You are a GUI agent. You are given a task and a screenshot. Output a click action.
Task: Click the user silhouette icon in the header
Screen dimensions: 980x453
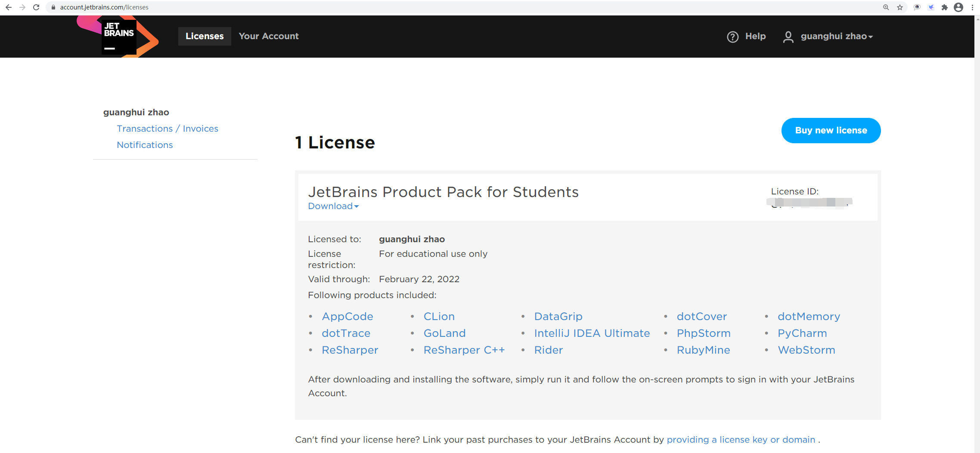(x=788, y=37)
